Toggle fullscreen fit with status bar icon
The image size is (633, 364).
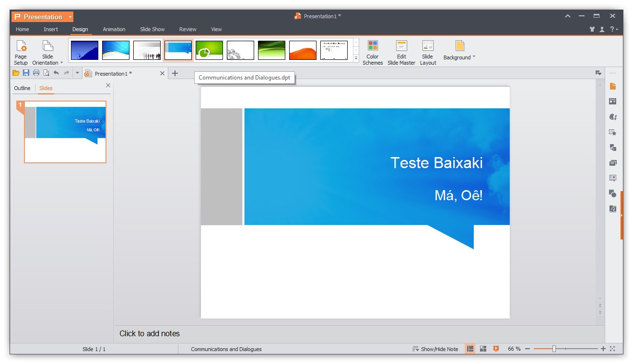pyautogui.click(x=613, y=349)
